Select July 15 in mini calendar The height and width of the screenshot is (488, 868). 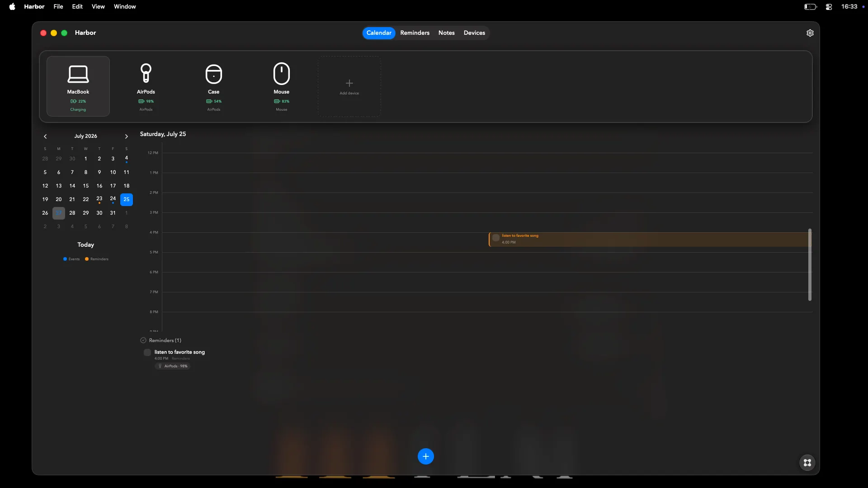[x=86, y=186]
